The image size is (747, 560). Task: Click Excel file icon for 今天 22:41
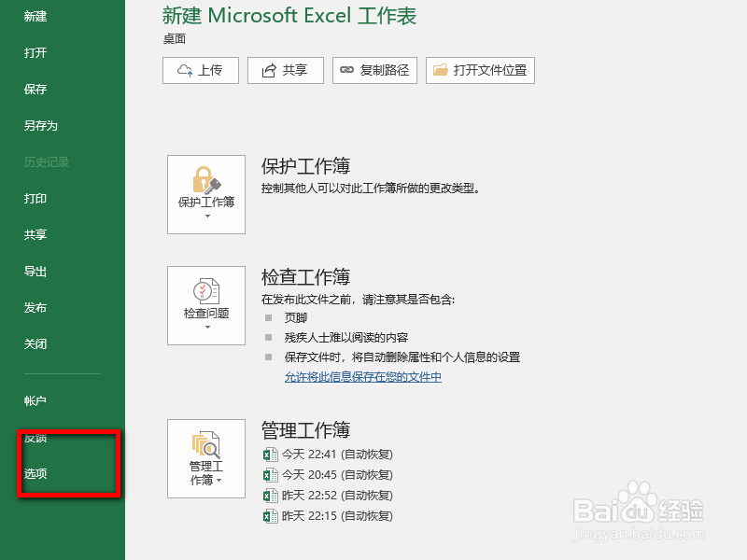click(x=271, y=455)
